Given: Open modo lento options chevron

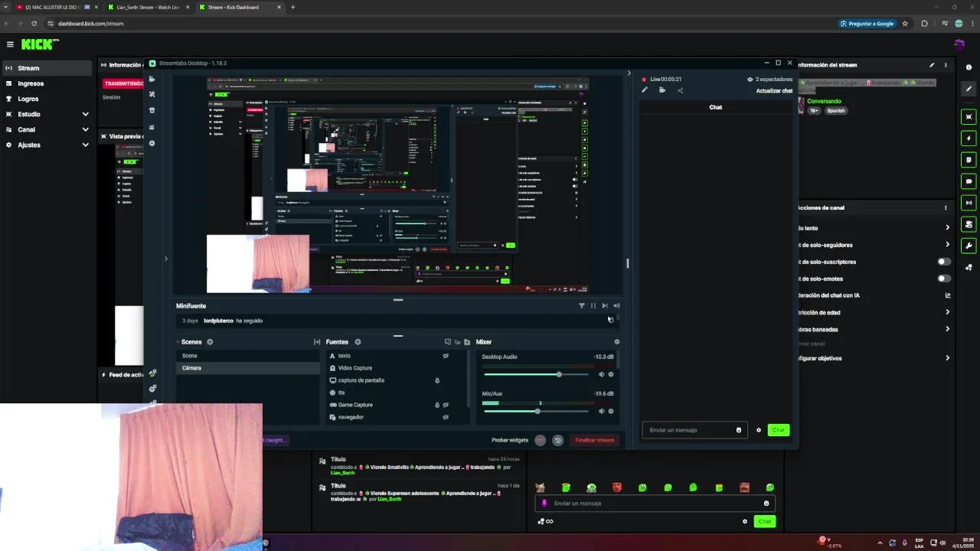Looking at the screenshot, I should click(947, 227).
